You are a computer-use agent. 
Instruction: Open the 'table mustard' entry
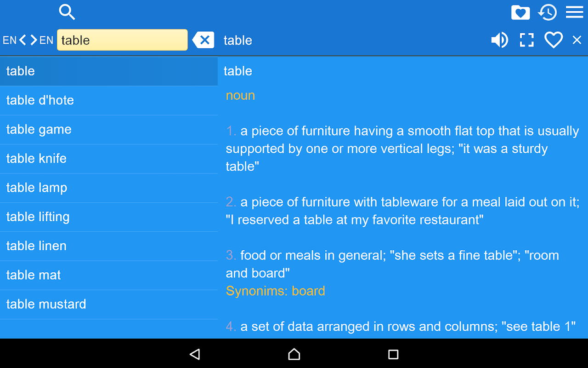[x=109, y=304]
